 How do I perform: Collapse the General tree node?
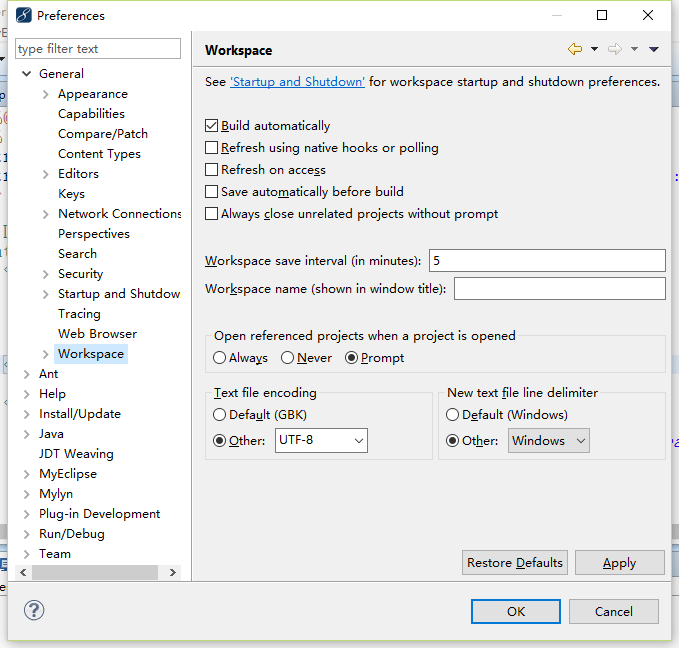coord(27,74)
